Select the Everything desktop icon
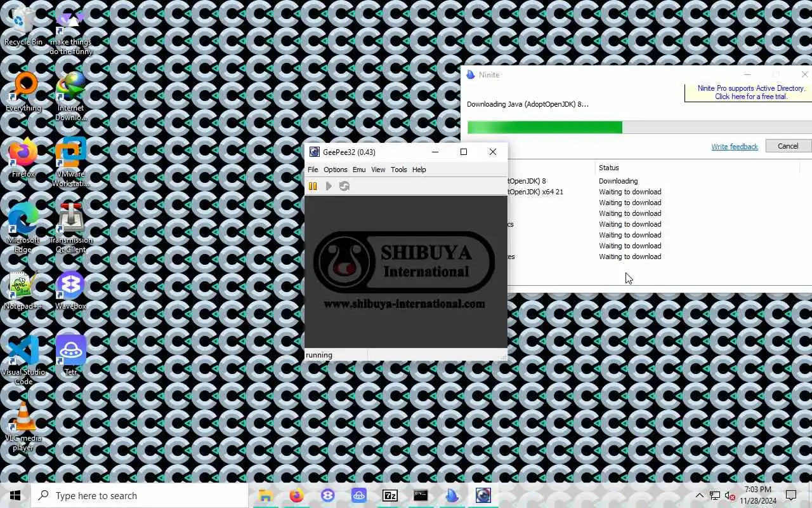The height and width of the screenshot is (508, 812). click(x=23, y=93)
